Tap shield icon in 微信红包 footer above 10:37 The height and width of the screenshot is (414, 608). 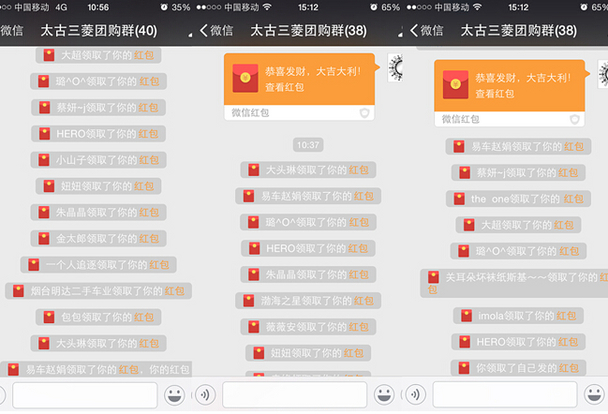pos(365,113)
